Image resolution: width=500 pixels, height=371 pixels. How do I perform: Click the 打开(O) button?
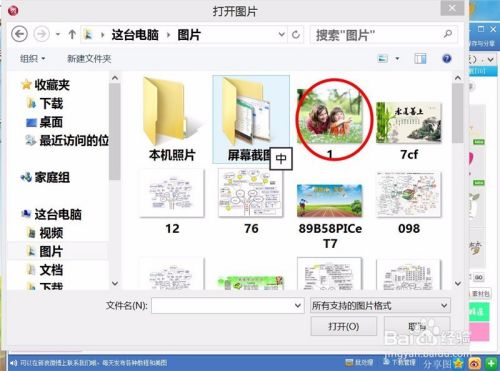(344, 326)
